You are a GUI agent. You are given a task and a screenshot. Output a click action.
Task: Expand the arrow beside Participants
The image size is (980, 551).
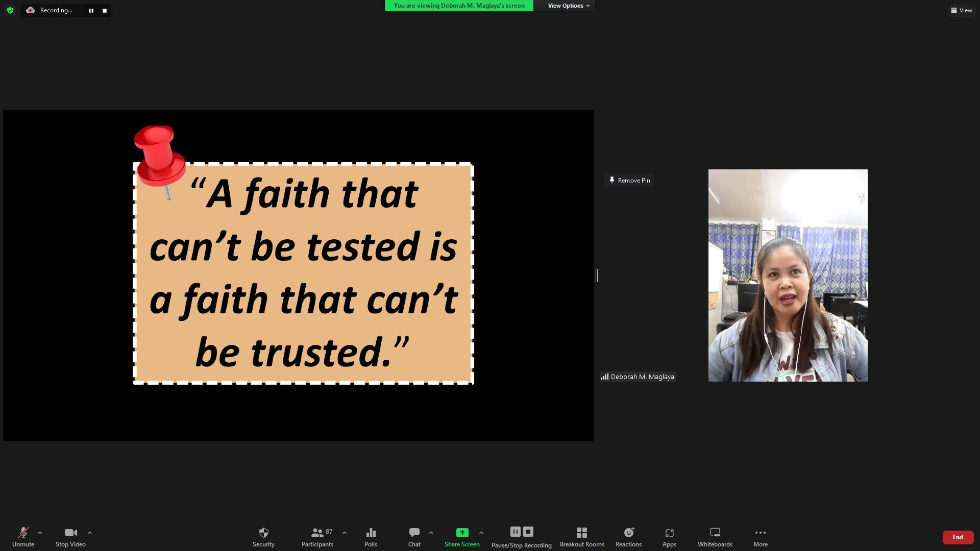tap(345, 533)
